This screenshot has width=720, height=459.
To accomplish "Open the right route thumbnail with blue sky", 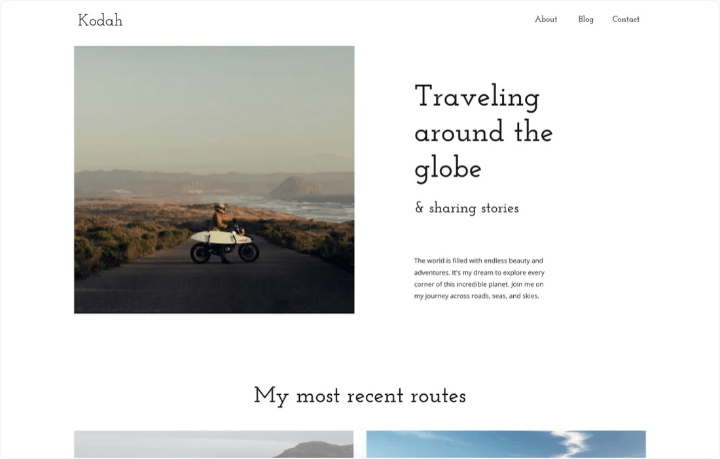I will 505,445.
